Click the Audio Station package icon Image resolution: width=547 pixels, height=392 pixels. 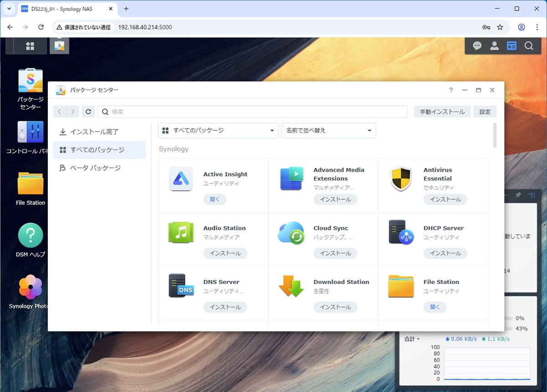181,232
